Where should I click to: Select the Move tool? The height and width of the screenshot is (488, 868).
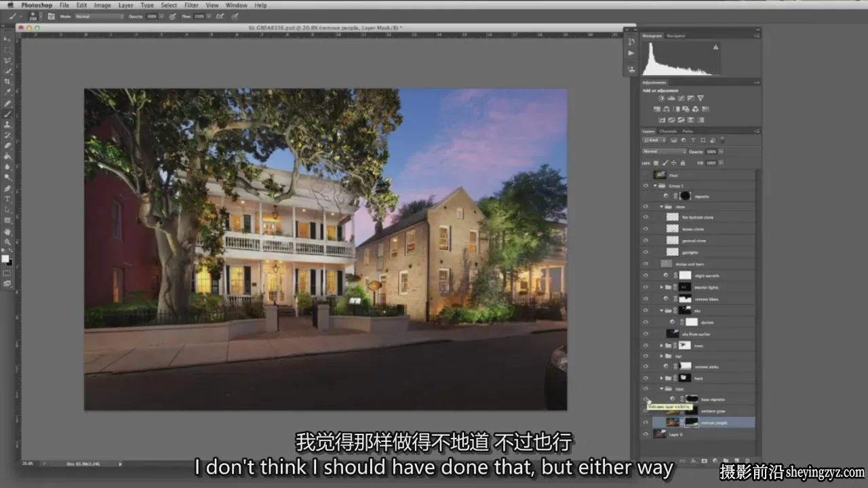[x=8, y=39]
